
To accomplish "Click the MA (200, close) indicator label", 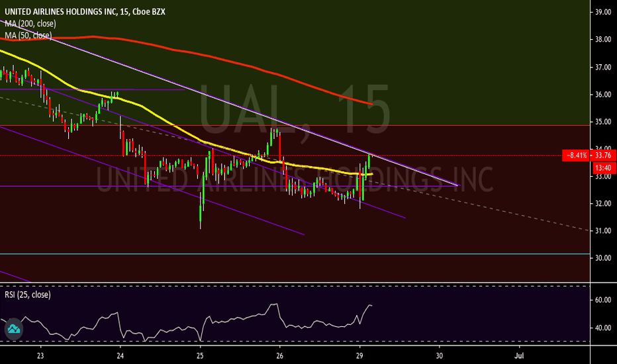I will (x=30, y=24).
